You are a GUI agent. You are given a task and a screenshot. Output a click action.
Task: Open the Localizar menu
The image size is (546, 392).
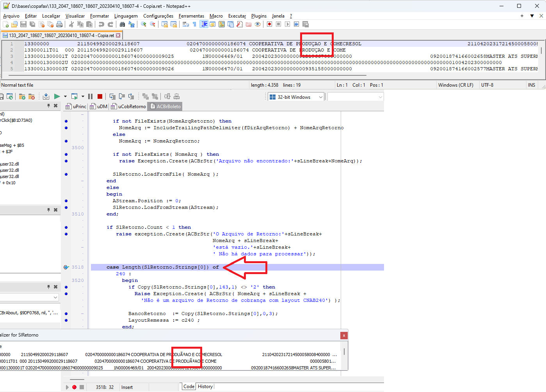[51, 16]
